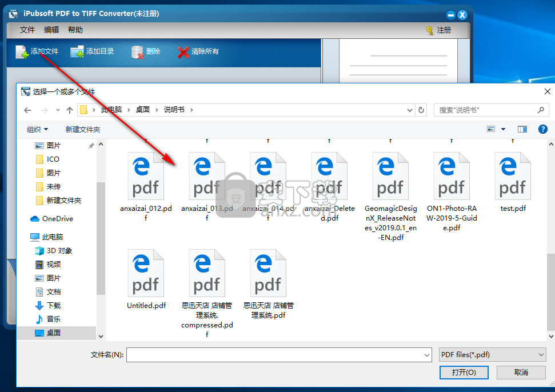Select 视频 in the sidebar

pos(48,264)
